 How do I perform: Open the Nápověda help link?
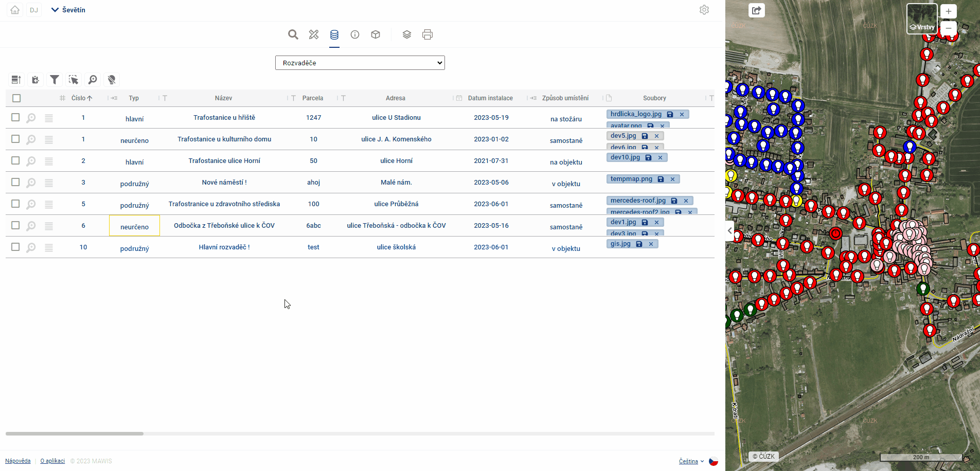click(x=17, y=461)
